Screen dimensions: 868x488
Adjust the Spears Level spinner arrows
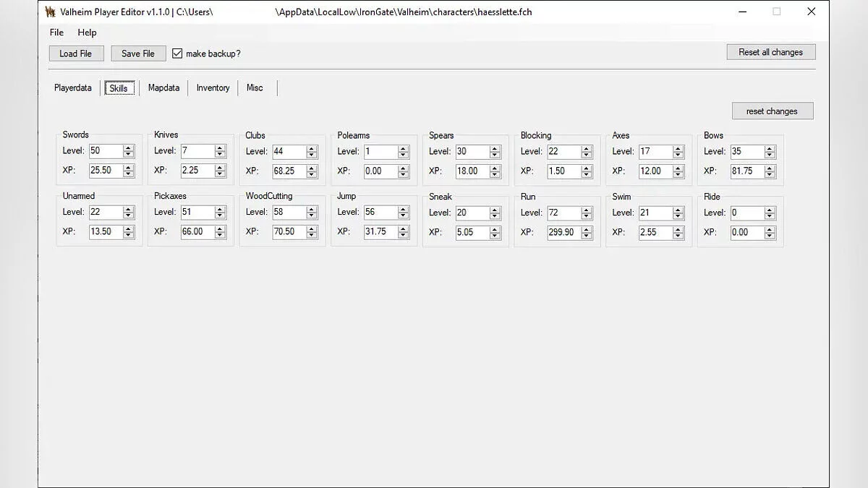(x=495, y=152)
